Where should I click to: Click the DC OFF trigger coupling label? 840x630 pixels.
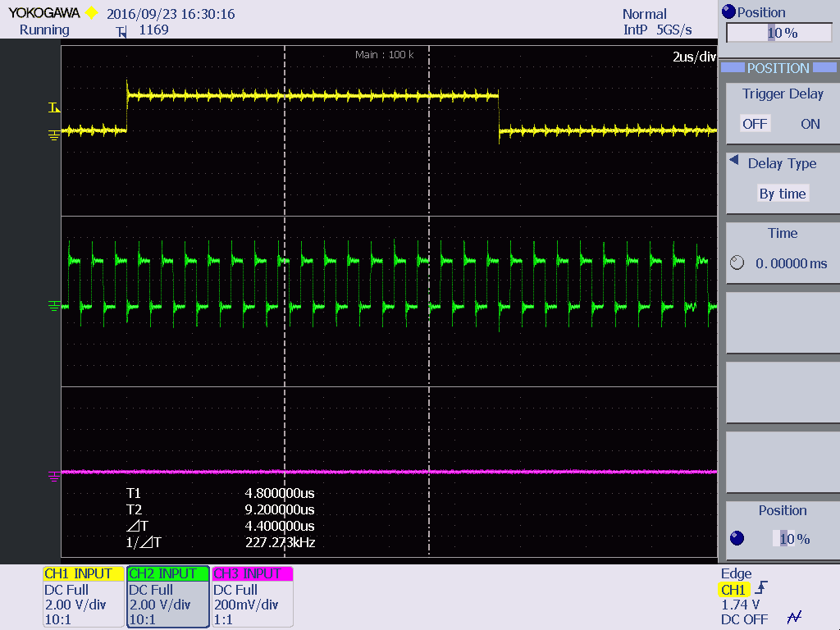click(x=744, y=620)
